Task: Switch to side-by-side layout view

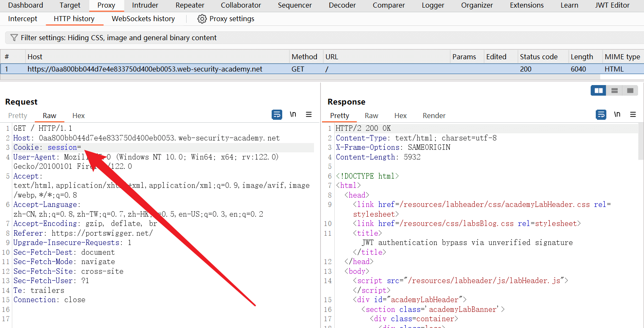Action: click(x=599, y=91)
